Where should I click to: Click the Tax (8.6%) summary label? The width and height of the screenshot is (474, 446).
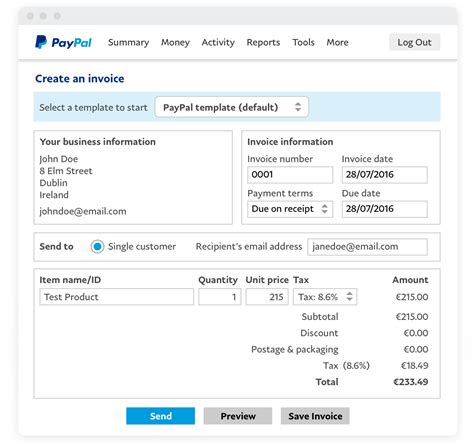pos(346,366)
